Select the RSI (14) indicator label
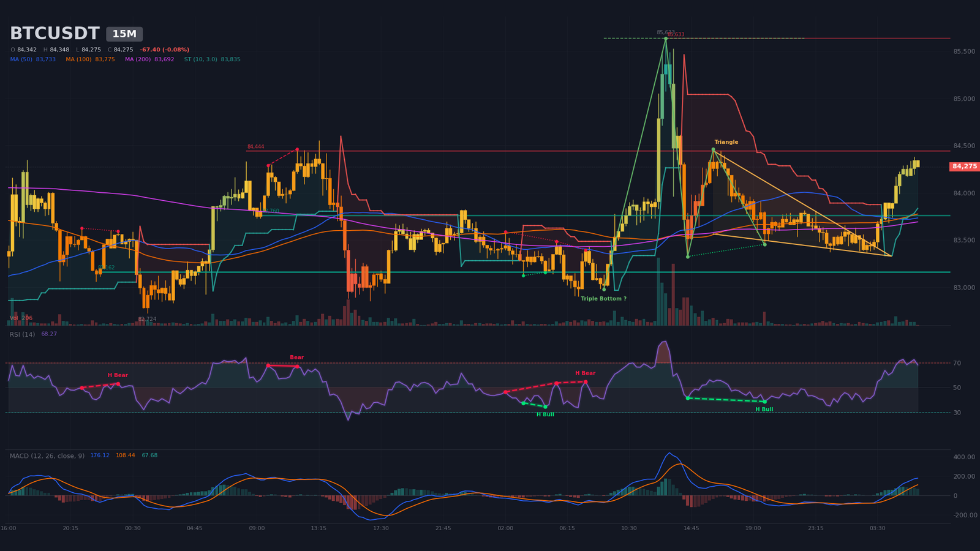980x551 pixels. point(22,334)
